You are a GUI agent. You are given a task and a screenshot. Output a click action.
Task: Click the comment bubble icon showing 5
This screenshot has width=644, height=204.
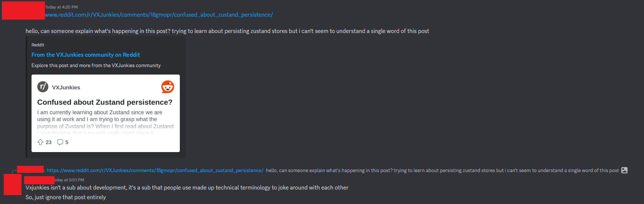(x=60, y=142)
